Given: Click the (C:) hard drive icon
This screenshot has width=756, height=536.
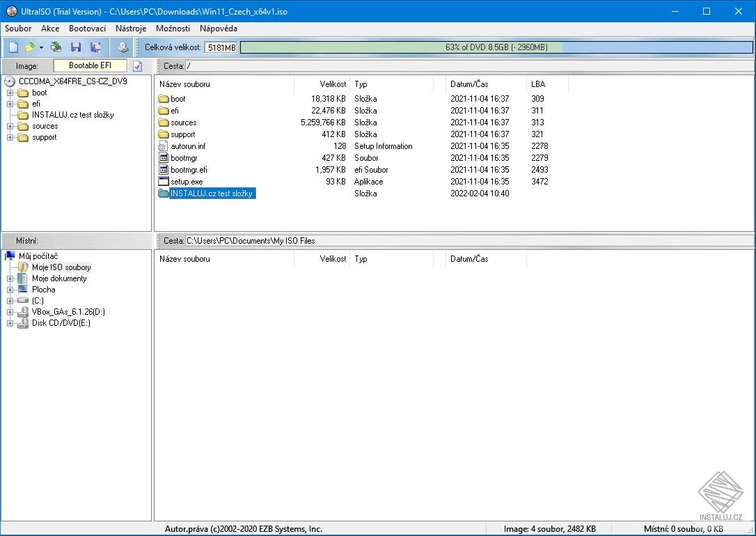Looking at the screenshot, I should coord(23,300).
